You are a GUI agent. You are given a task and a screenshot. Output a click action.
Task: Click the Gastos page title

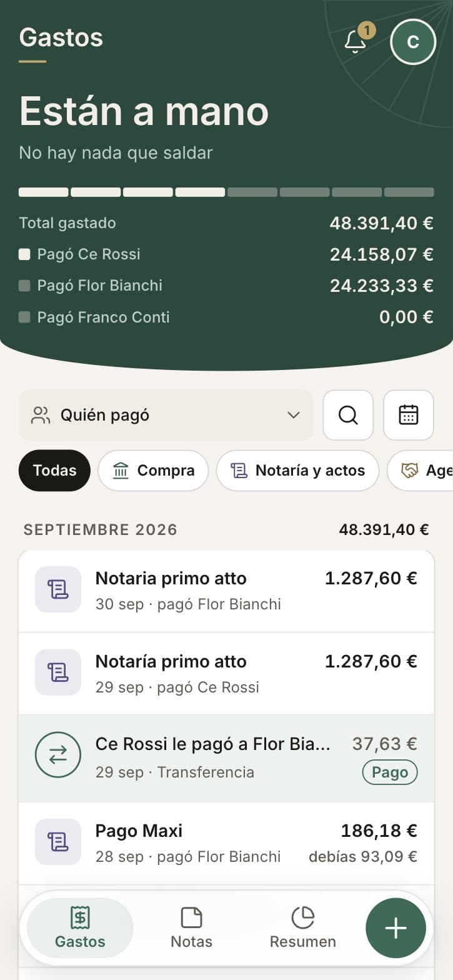point(61,37)
